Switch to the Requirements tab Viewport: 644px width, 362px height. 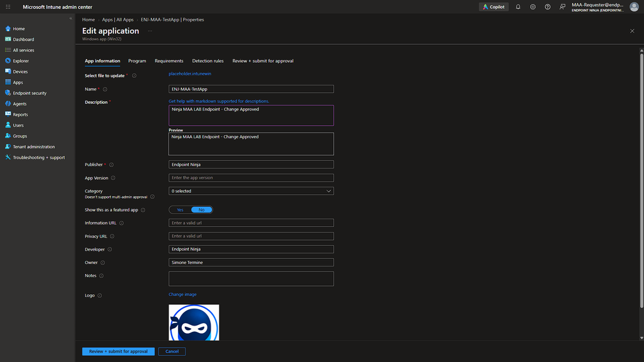169,61
